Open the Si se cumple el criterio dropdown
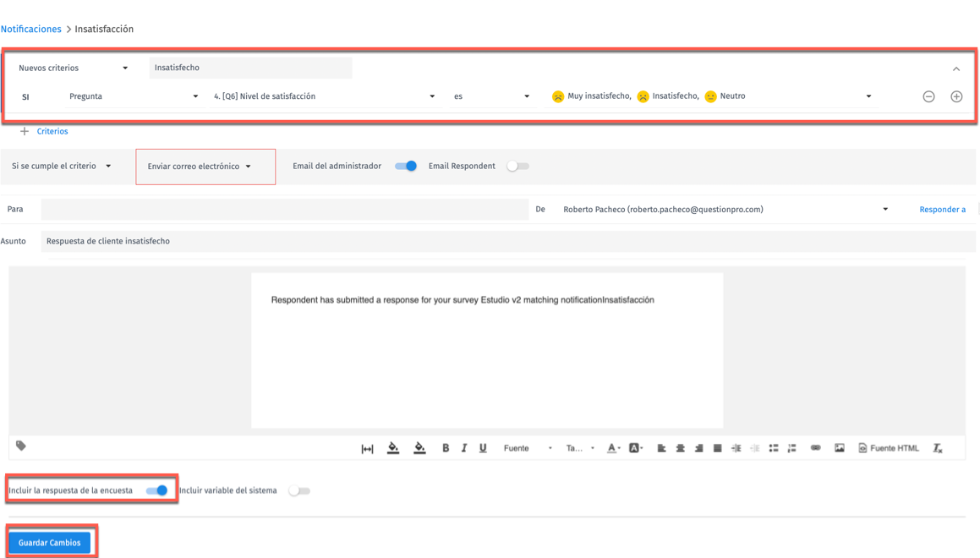The image size is (980, 558). click(61, 167)
